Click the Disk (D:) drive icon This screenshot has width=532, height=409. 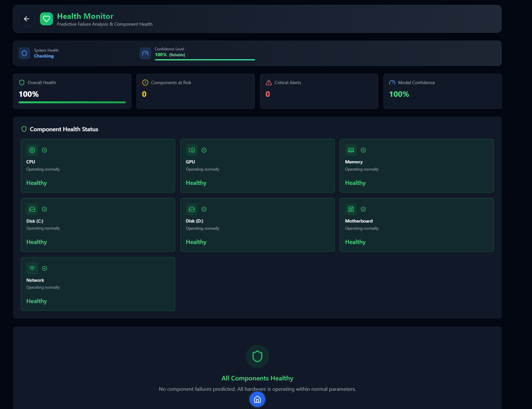coord(192,209)
